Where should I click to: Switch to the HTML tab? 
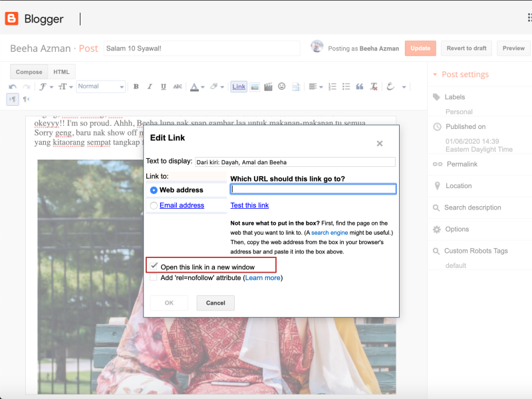coord(61,71)
